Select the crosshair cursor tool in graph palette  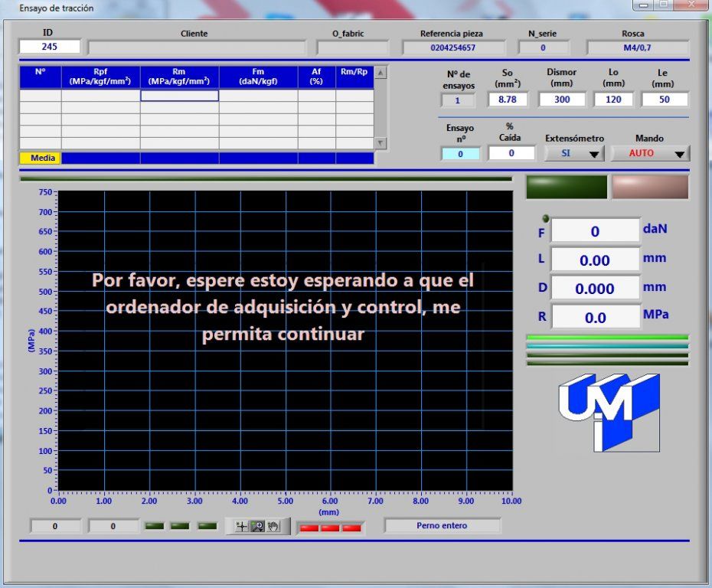[x=241, y=526]
